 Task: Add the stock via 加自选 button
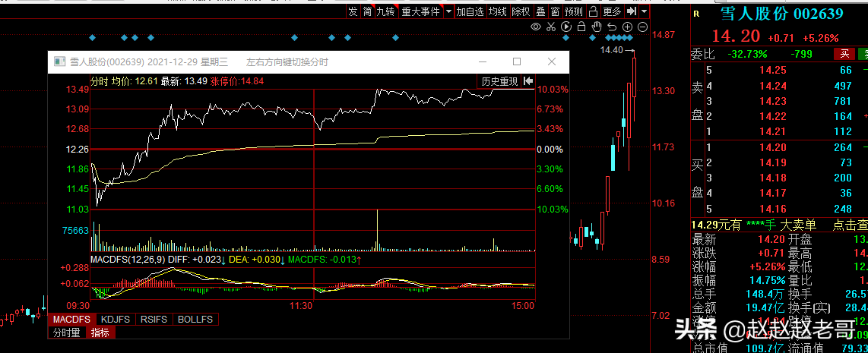tap(470, 11)
